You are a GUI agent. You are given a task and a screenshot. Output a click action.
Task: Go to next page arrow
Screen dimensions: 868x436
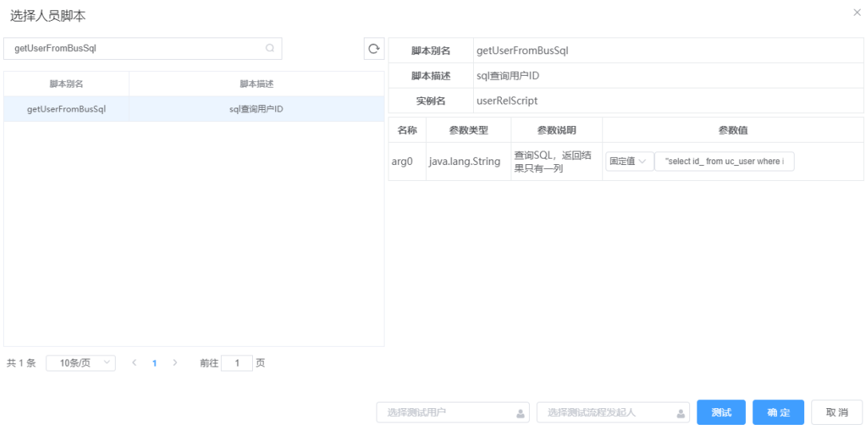point(175,363)
